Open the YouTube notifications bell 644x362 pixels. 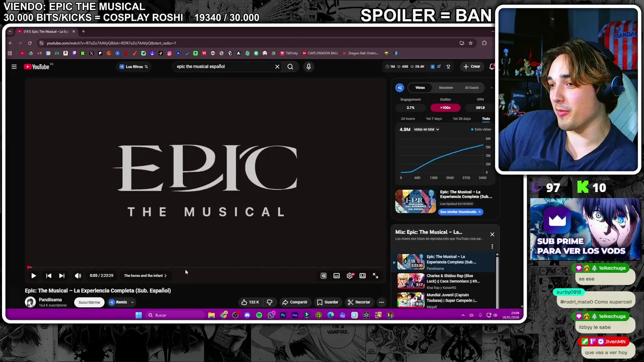(492, 66)
